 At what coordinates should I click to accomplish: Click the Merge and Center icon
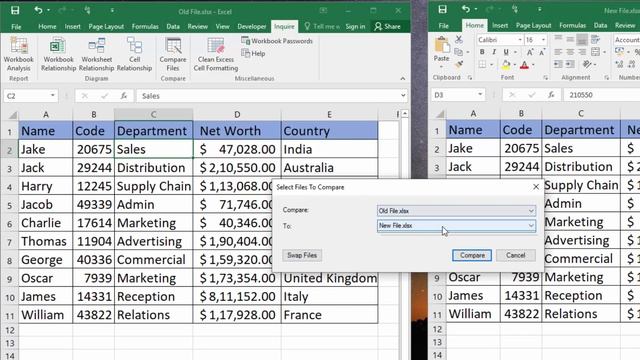596,52
